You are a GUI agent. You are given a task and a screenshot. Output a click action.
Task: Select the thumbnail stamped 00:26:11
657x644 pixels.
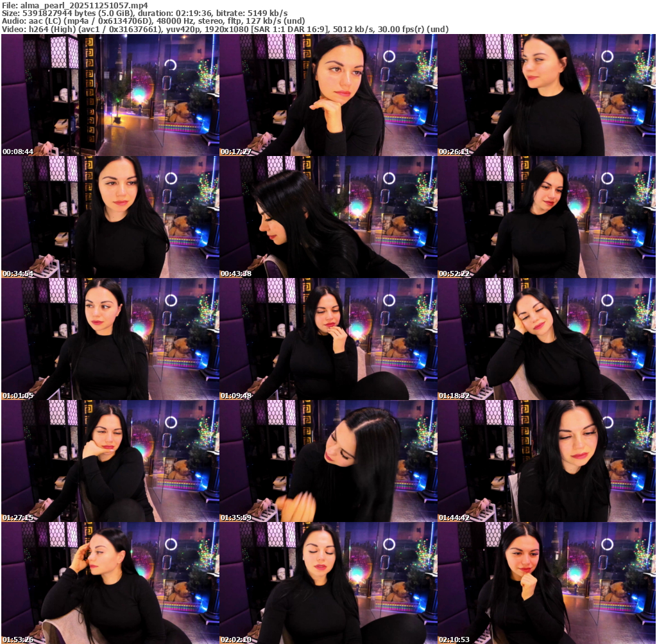coord(547,95)
